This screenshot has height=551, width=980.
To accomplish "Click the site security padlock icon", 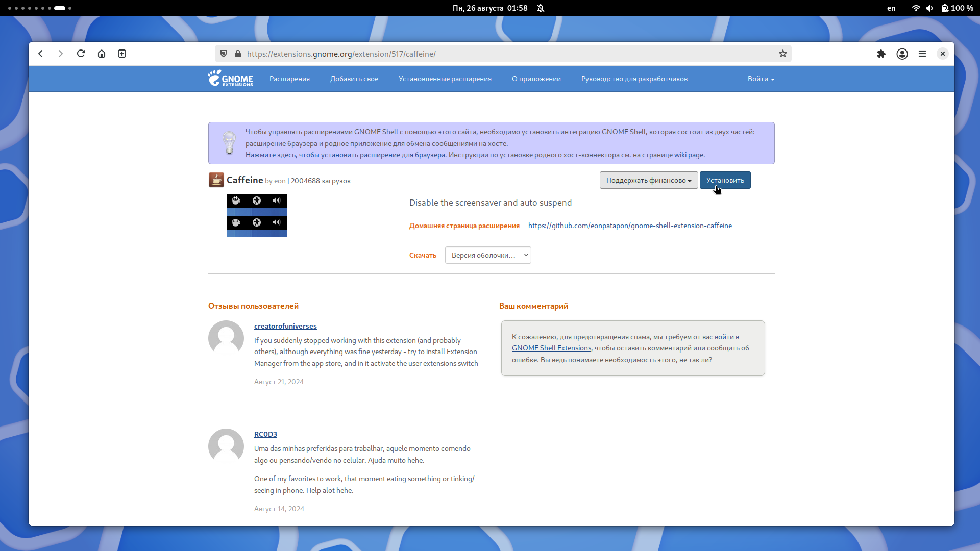I will (x=237, y=54).
